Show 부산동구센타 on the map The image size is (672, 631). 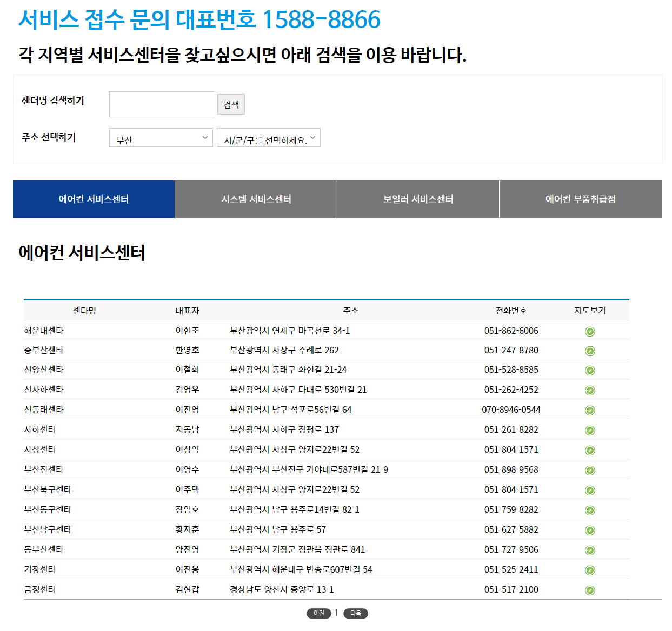point(590,509)
